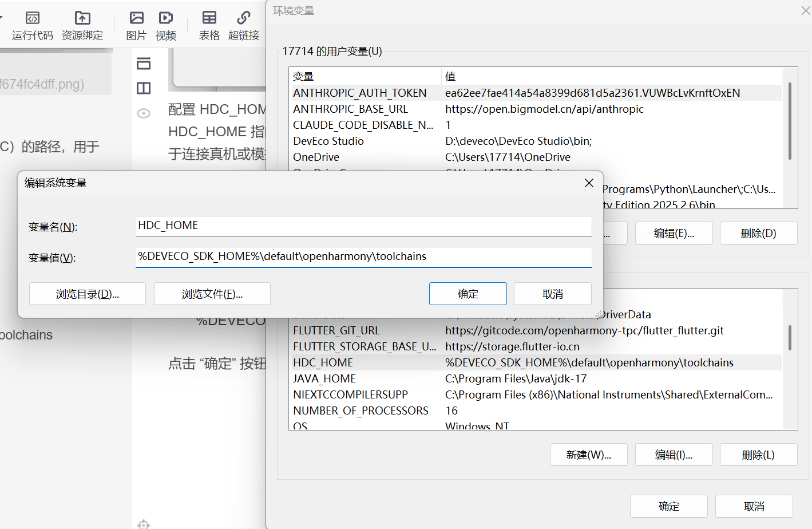Click the 值 column header in user variables
812x529 pixels.
[x=612, y=76]
